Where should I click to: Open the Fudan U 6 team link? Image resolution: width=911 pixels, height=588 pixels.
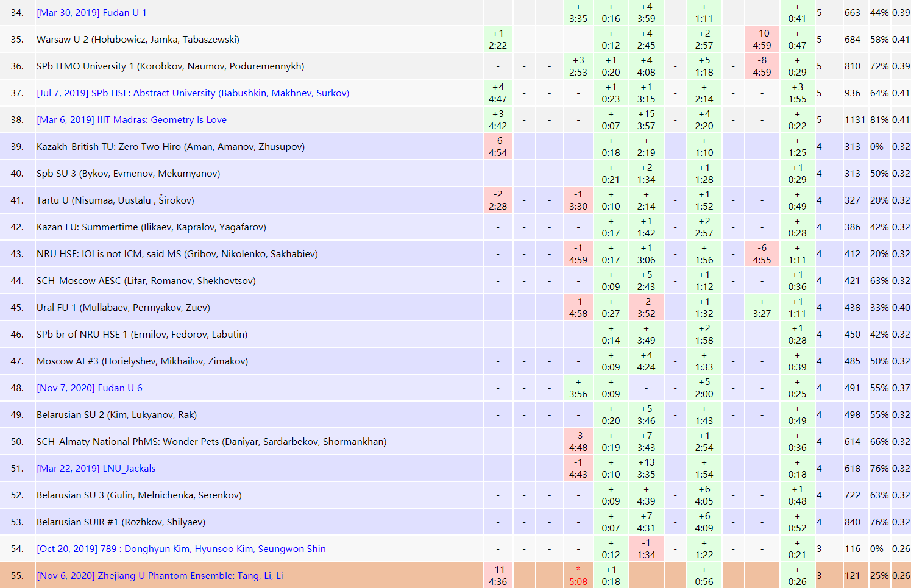pos(90,388)
